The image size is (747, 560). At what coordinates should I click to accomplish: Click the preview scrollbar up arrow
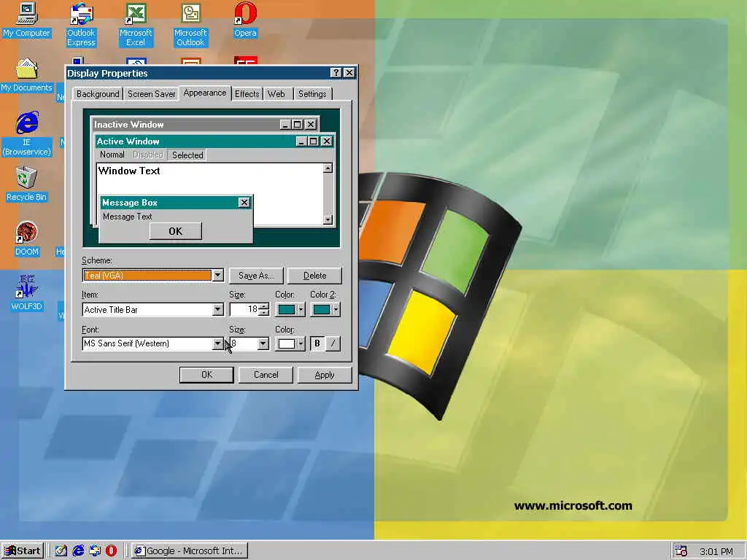pos(328,168)
